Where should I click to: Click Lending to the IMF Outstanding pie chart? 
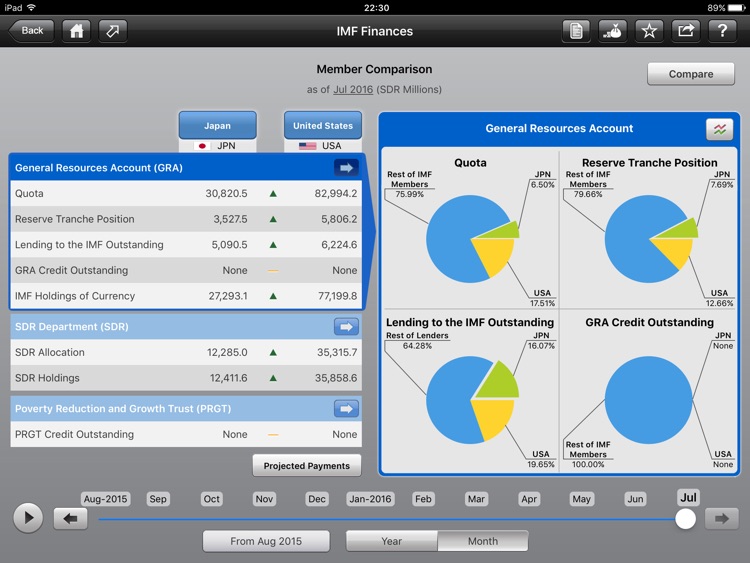pos(473,400)
